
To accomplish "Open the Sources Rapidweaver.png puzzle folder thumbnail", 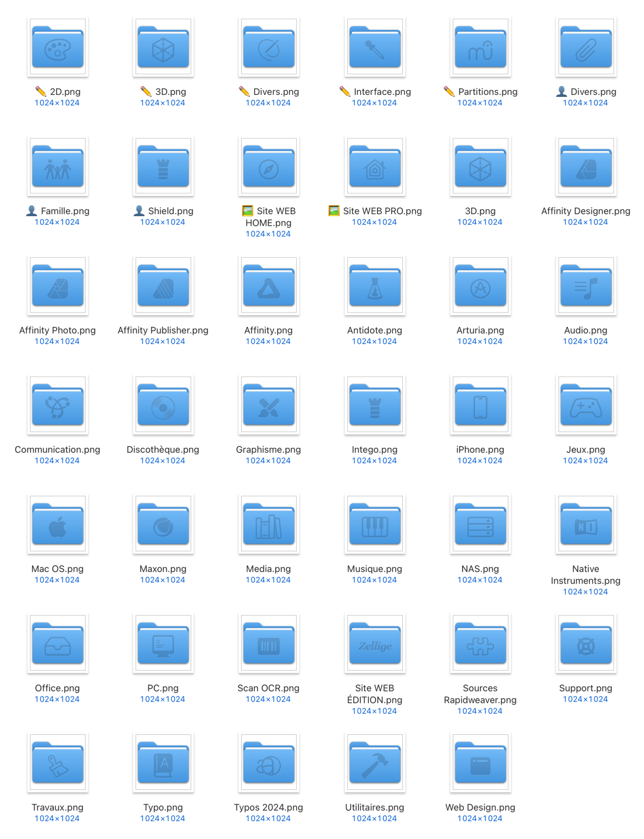I will pyautogui.click(x=480, y=644).
